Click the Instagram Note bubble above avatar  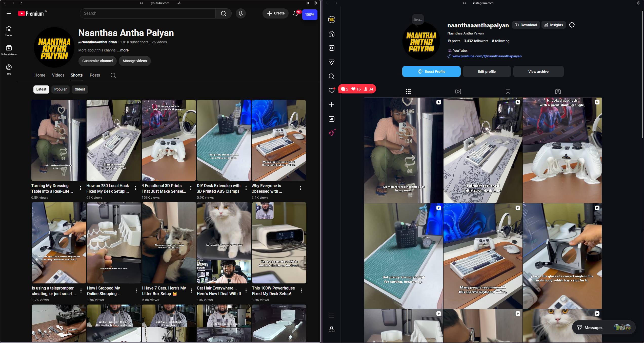[x=418, y=20]
